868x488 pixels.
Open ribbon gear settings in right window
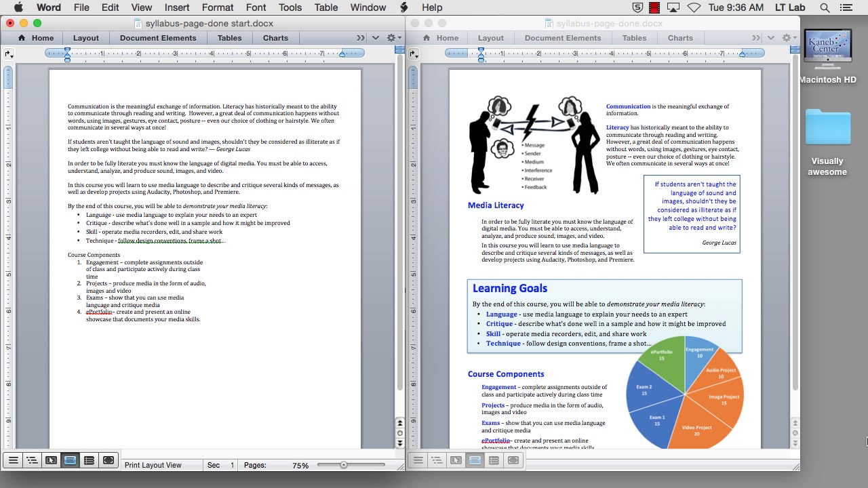(789, 38)
